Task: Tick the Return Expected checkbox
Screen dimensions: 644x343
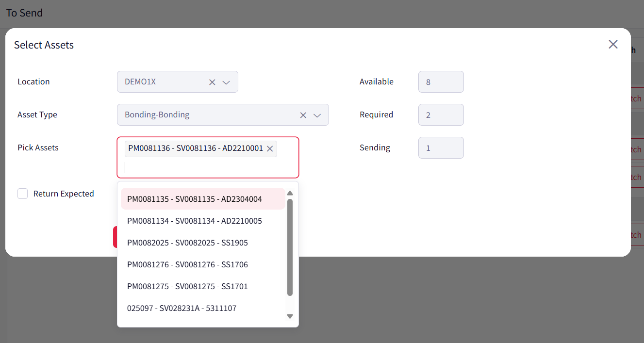Action: coord(23,194)
